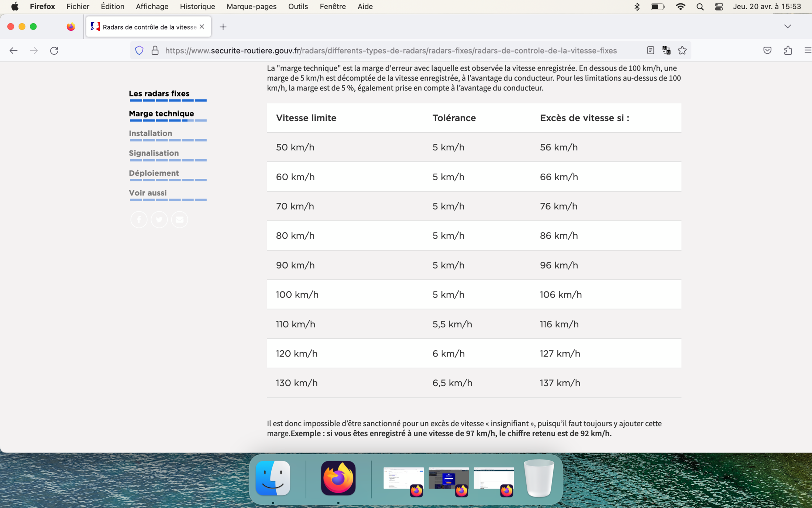
Task: Reload the current page
Action: tap(54, 51)
